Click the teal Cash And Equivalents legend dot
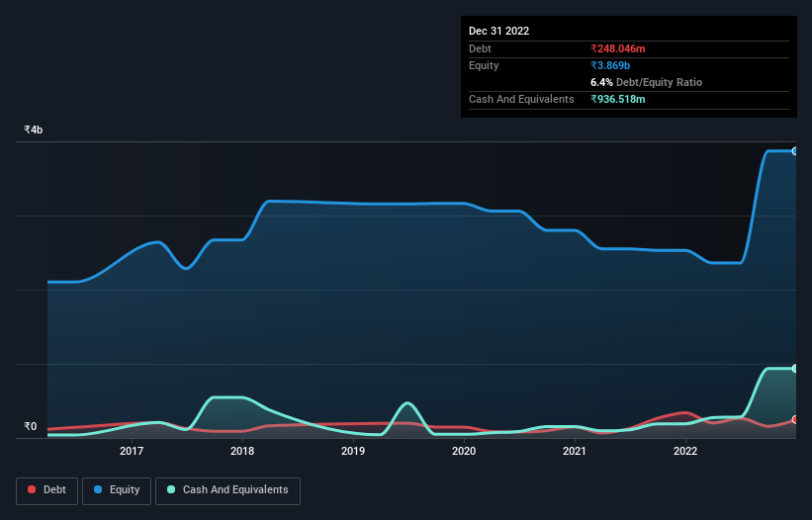Viewport: 812px width, 520px height. pyautogui.click(x=171, y=489)
